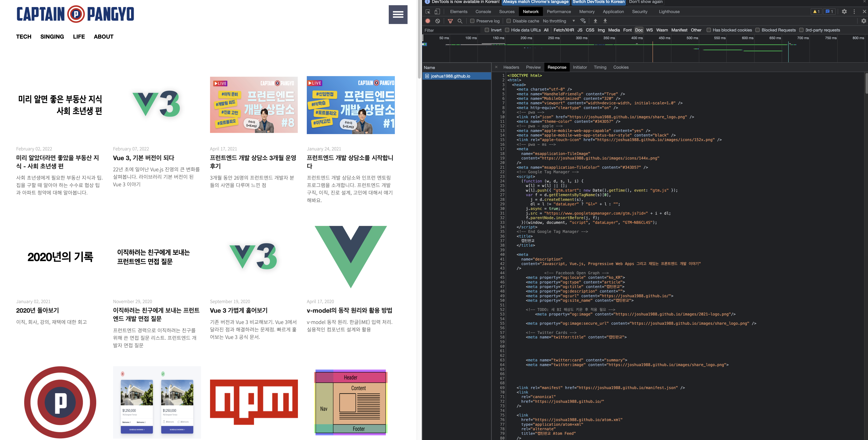
Task: Open DevTools settings gear
Action: coord(844,11)
